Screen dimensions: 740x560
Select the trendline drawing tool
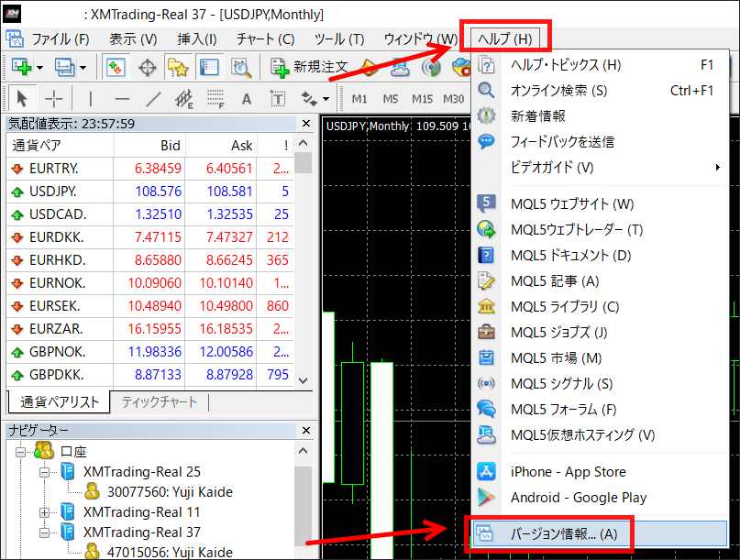pyautogui.click(x=153, y=98)
